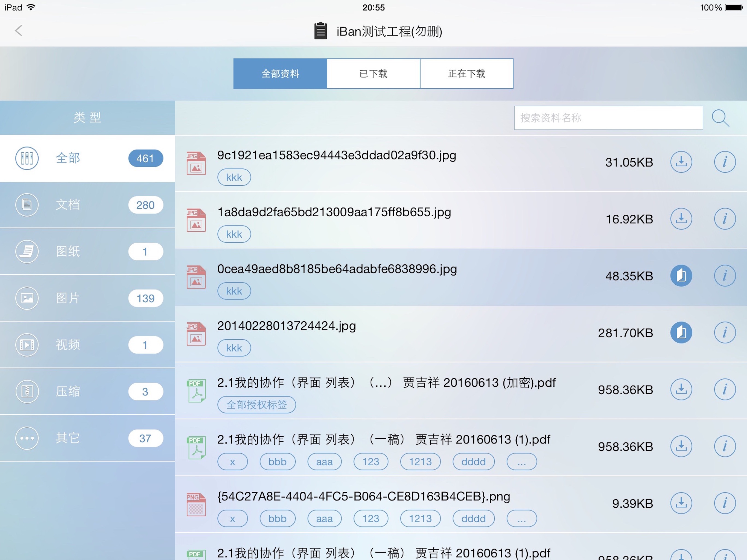Download the 958.36KB (一稿) (1).pdf file
The image size is (747, 560).
tap(681, 446)
